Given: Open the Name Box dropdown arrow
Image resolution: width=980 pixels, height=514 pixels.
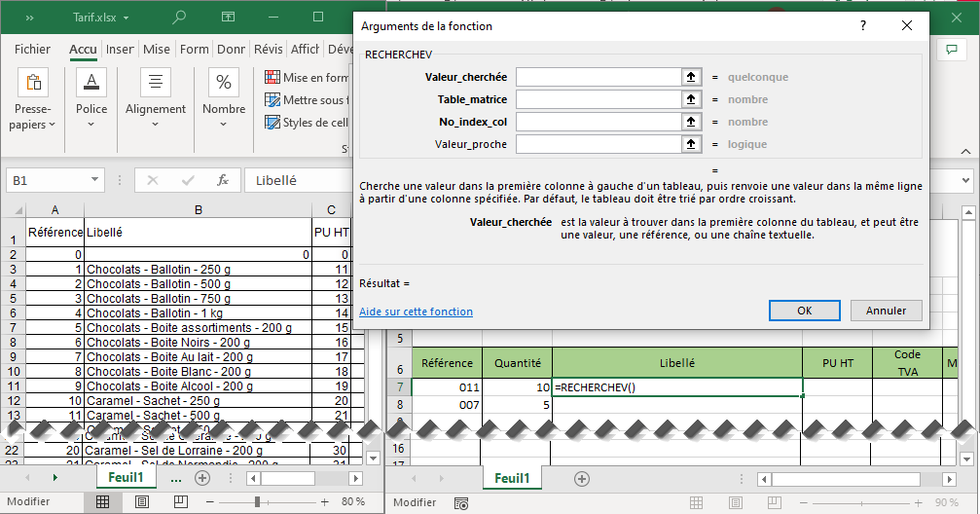Looking at the screenshot, I should pyautogui.click(x=95, y=180).
